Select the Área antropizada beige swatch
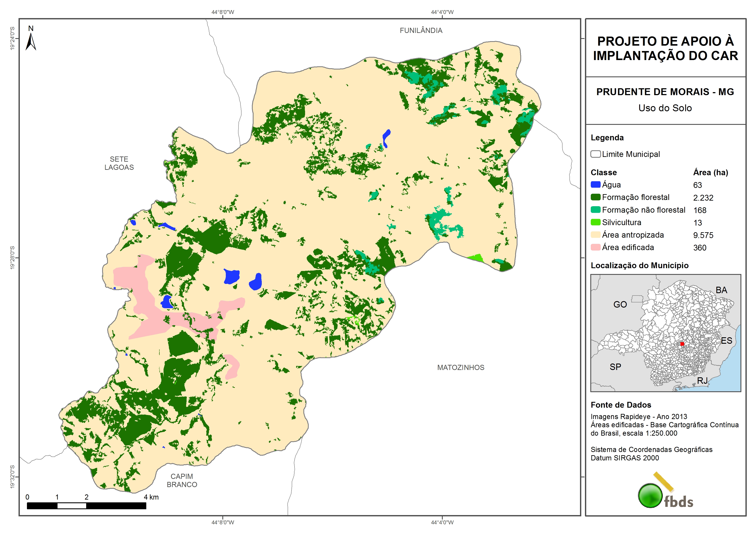 [x=595, y=235]
